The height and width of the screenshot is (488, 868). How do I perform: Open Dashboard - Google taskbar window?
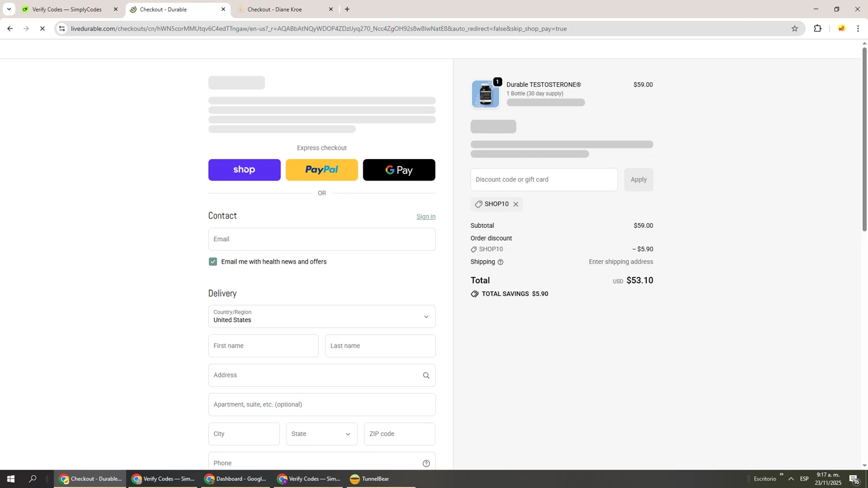click(236, 479)
